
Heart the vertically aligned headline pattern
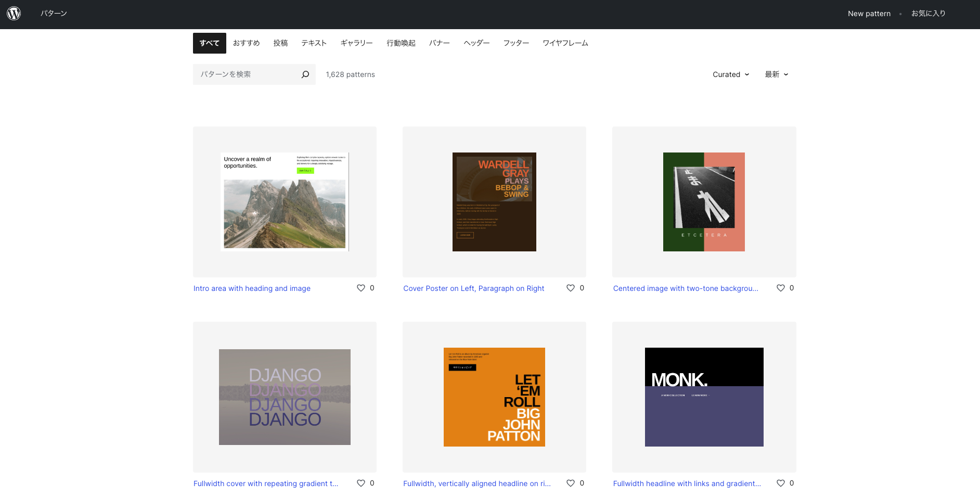[x=571, y=483]
